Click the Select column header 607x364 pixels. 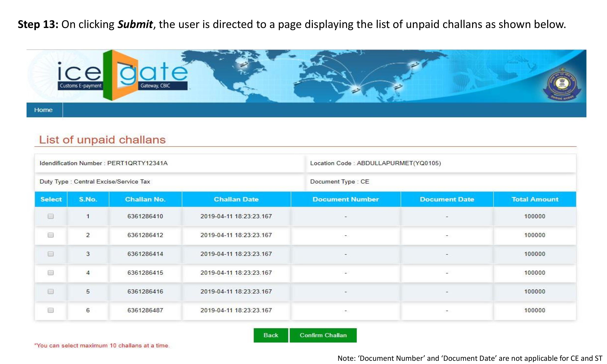click(x=51, y=199)
